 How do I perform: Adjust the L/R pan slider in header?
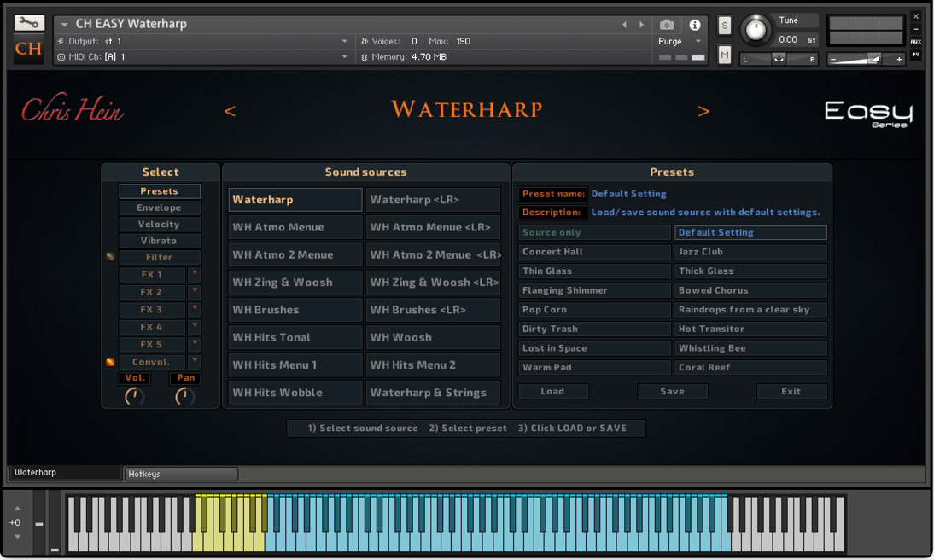pos(779,59)
